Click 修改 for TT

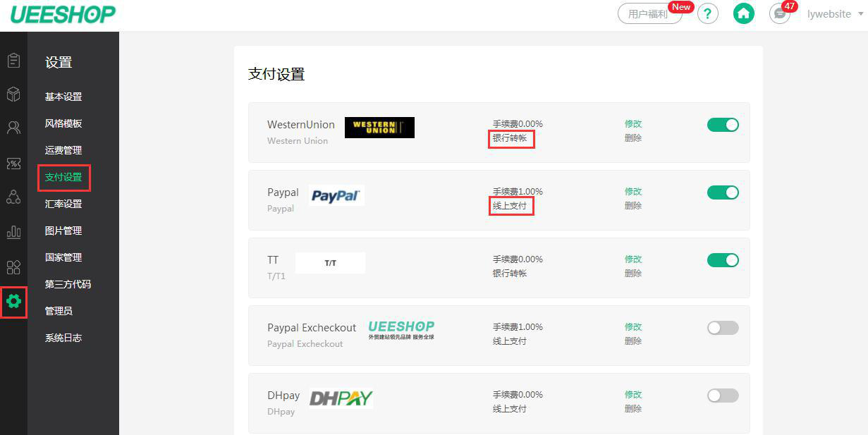[633, 259]
